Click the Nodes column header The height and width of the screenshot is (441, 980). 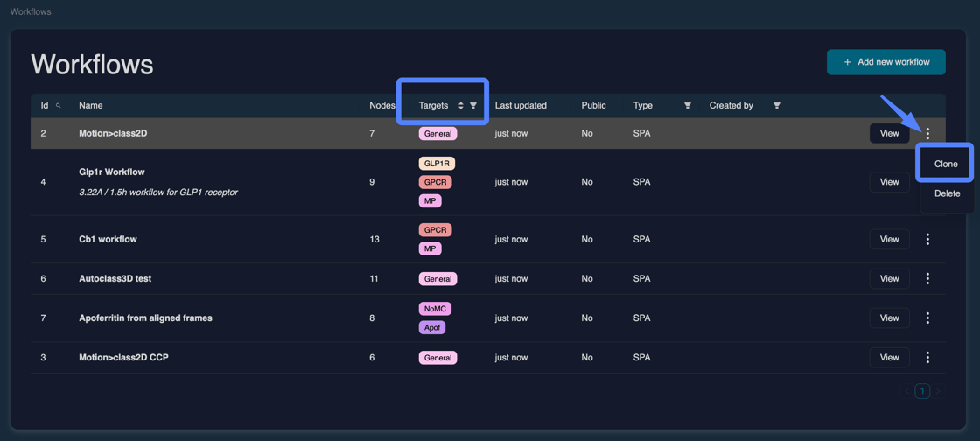[x=381, y=106]
